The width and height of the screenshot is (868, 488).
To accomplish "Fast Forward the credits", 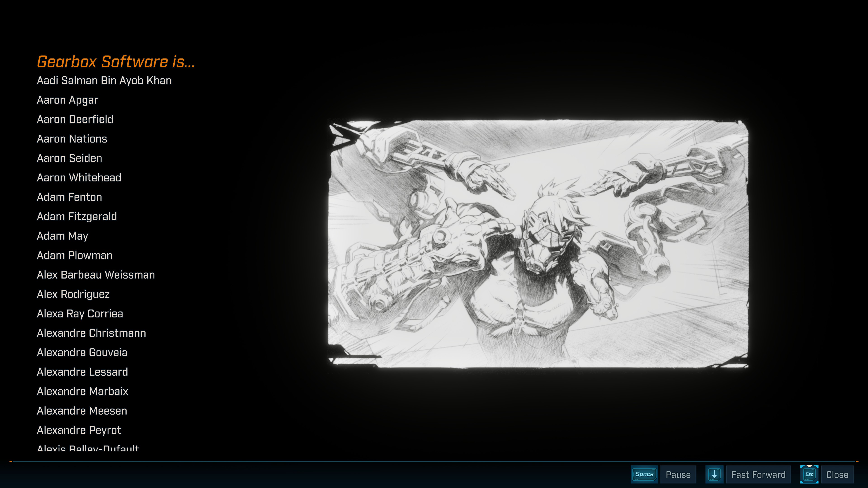I will [758, 474].
